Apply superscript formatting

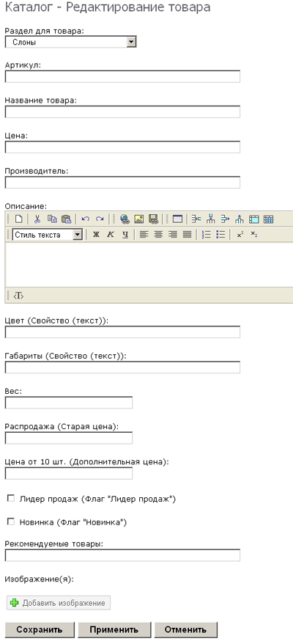(x=240, y=235)
